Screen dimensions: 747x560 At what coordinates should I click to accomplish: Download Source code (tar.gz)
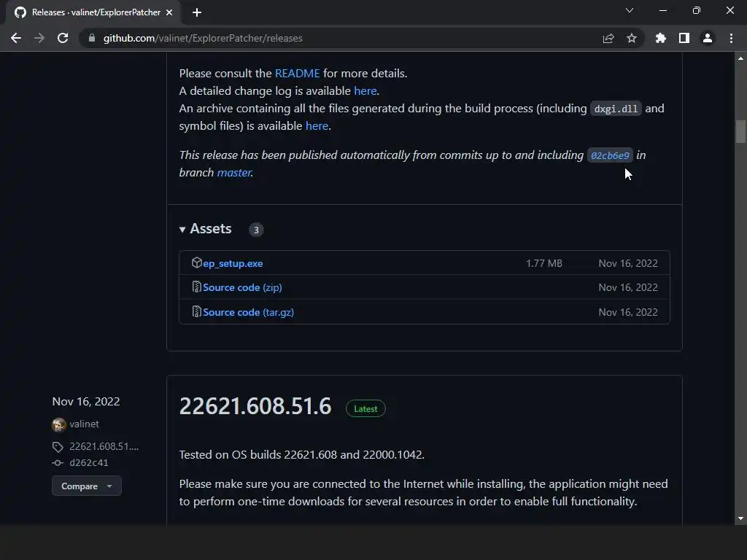point(248,312)
